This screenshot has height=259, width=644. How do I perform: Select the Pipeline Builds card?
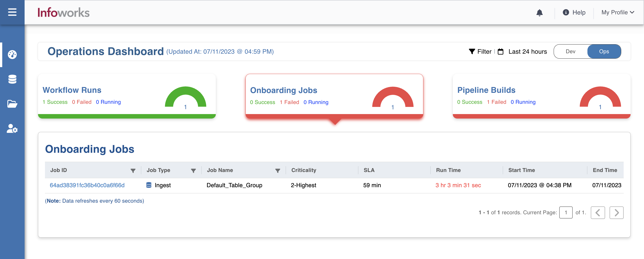tap(542, 96)
